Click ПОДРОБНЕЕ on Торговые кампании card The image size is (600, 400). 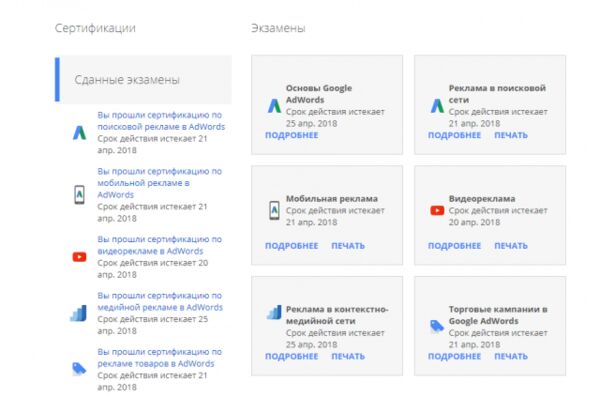click(454, 356)
